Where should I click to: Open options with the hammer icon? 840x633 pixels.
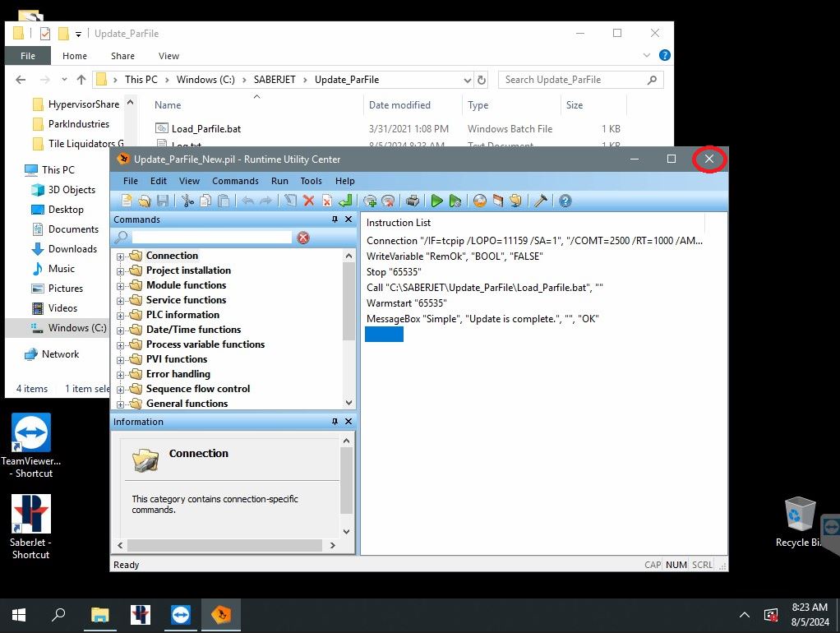[x=541, y=201]
